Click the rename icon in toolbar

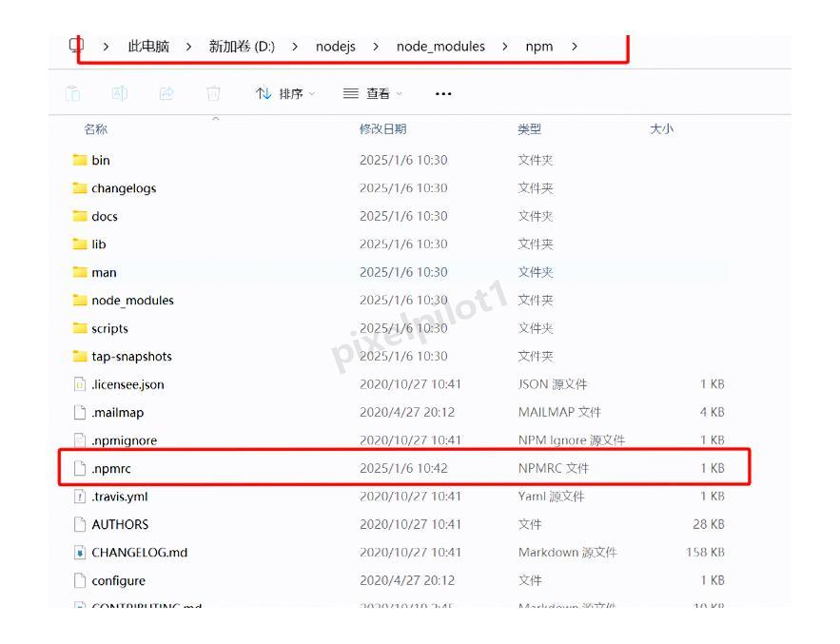pos(120,94)
